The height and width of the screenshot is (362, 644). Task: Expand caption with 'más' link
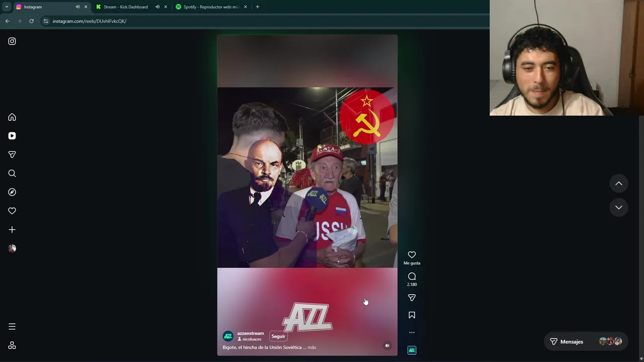click(x=311, y=347)
